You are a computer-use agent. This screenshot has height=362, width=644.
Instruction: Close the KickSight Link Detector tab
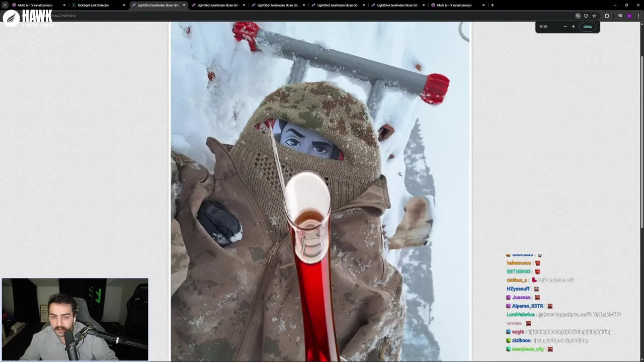[124, 5]
